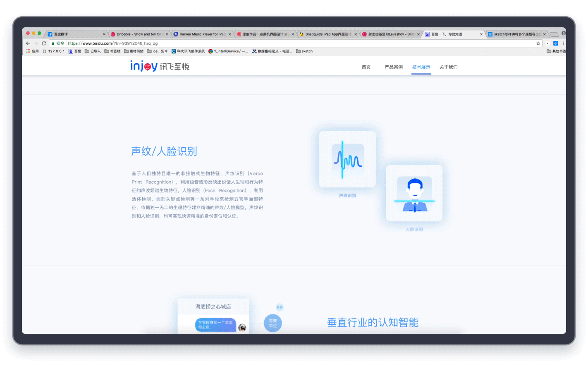Open the 其他书签 folder
Image resolution: width=588 pixels, height=374 pixels.
556,51
